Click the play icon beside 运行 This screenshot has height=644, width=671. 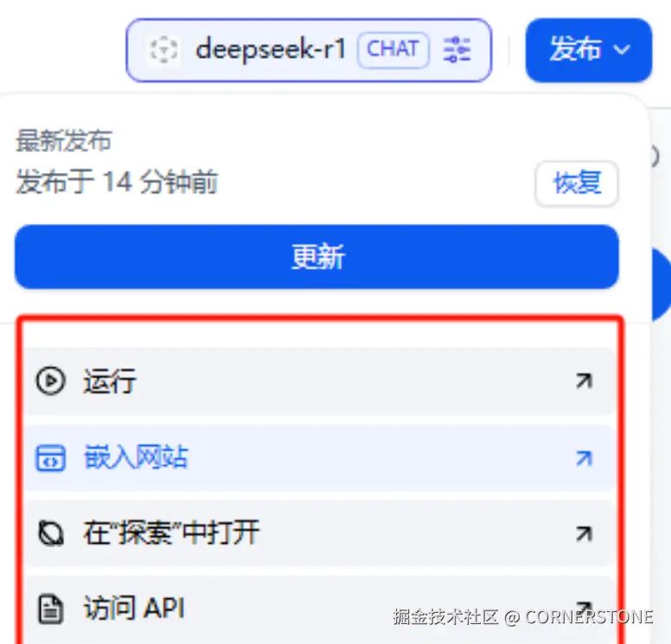point(50,380)
